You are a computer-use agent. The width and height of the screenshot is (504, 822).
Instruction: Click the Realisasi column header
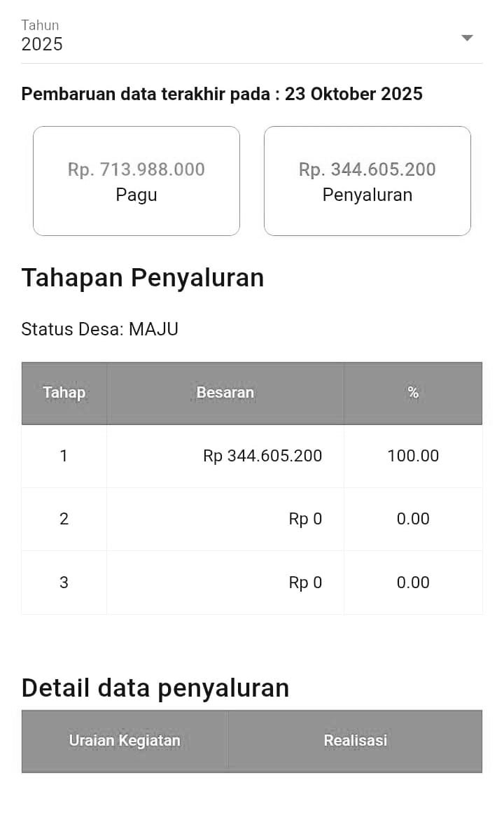tap(355, 741)
